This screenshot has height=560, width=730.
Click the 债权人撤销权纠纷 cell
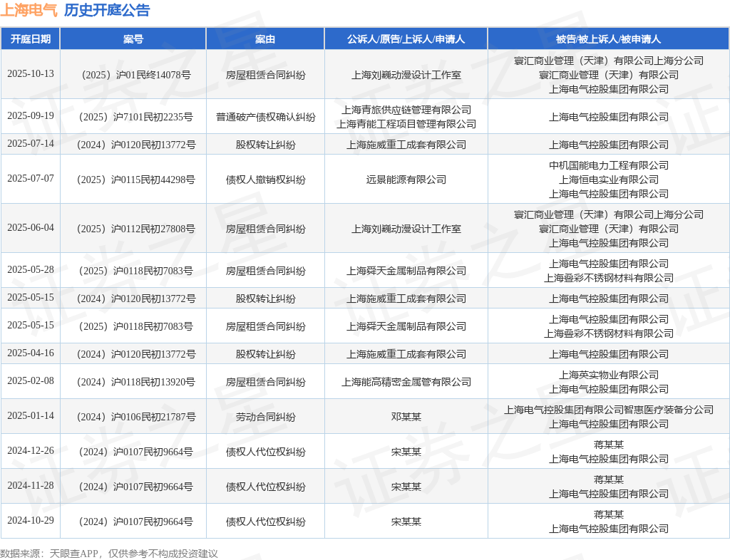tap(265, 180)
